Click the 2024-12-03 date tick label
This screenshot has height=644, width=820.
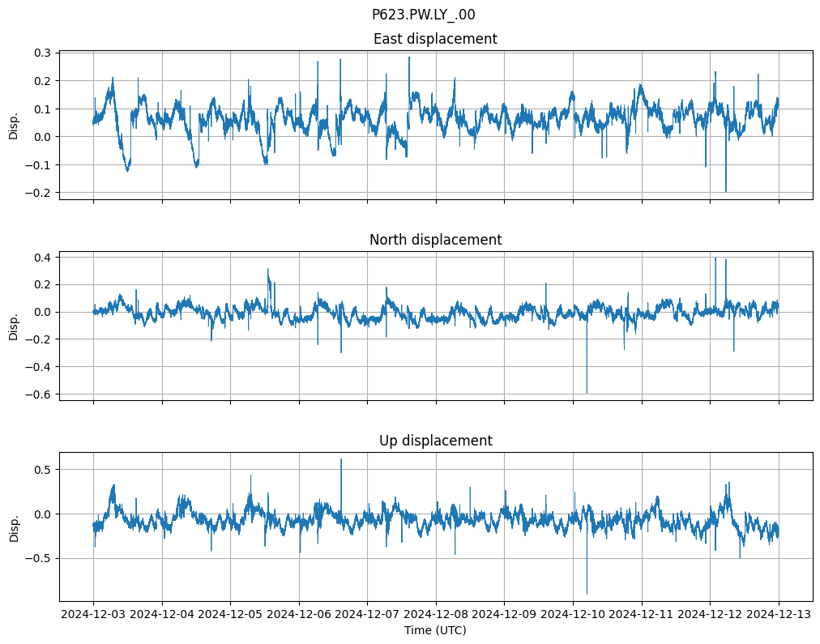pos(93,615)
